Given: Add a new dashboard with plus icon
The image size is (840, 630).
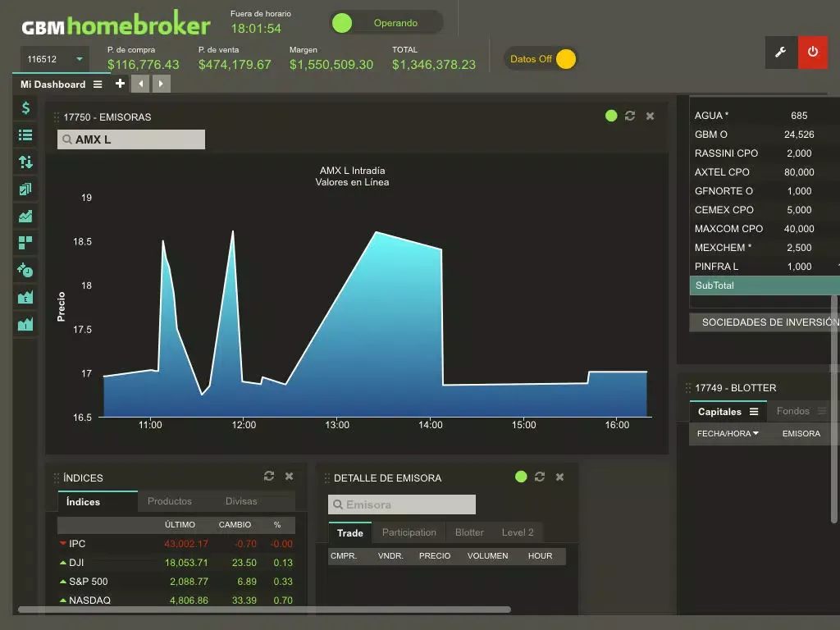Looking at the screenshot, I should 120,84.
